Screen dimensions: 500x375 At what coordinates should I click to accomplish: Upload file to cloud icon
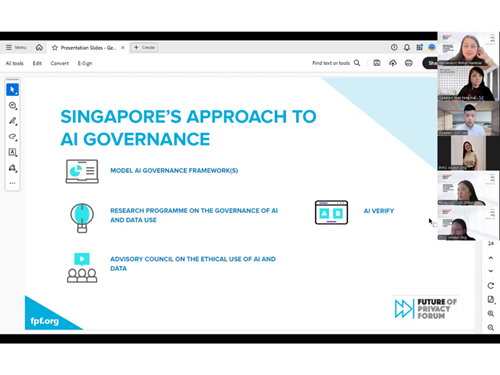coord(393,63)
